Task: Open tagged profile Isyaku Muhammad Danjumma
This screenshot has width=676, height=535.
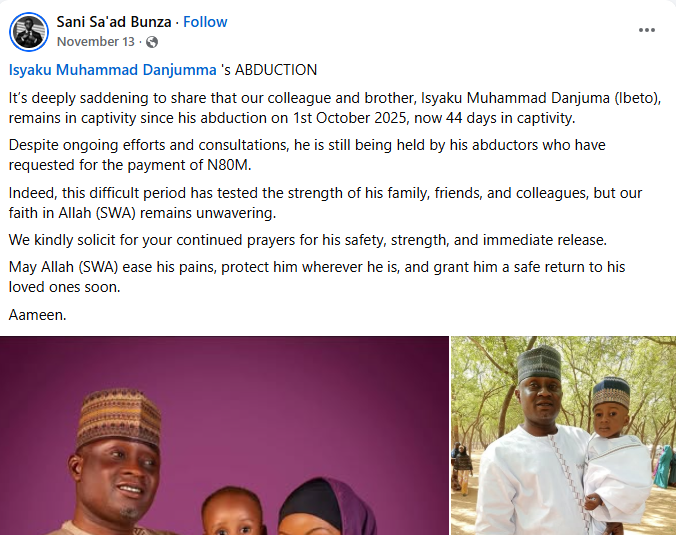Action: (x=111, y=70)
